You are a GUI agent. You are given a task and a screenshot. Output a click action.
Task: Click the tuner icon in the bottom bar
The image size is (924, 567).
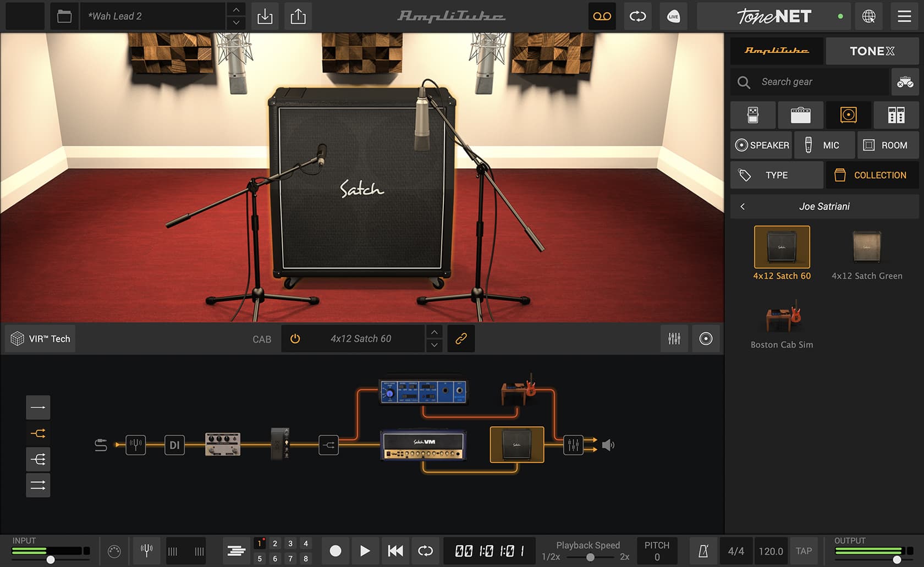(146, 551)
